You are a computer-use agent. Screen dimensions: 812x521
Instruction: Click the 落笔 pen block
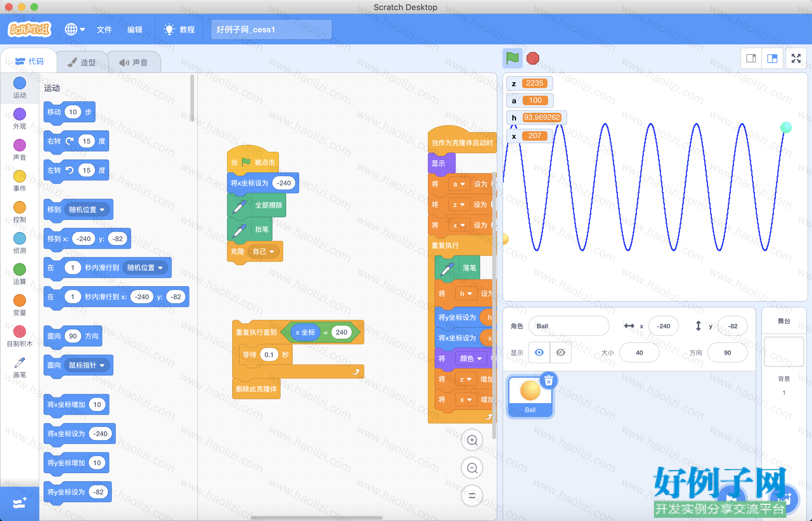click(457, 267)
